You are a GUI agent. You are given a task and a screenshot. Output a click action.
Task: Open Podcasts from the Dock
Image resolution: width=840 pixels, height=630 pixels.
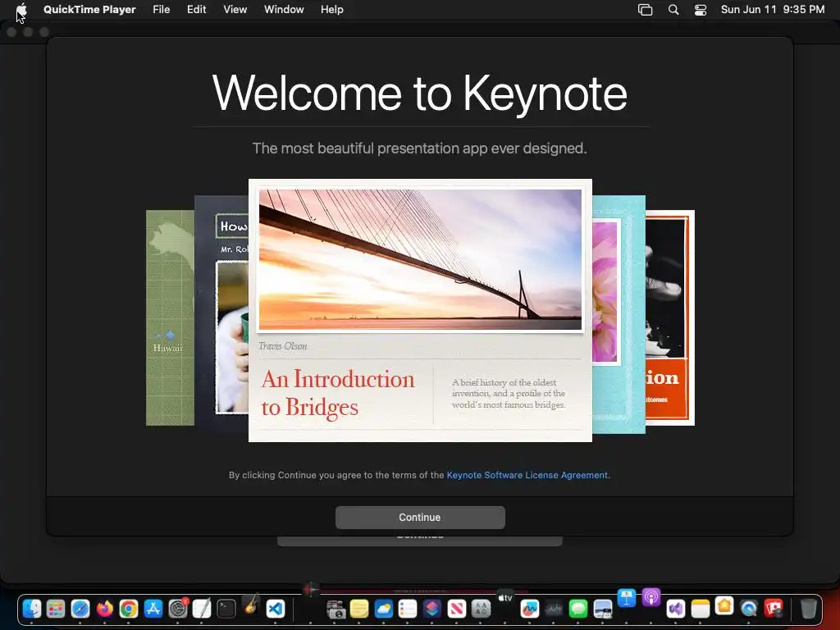click(x=651, y=597)
